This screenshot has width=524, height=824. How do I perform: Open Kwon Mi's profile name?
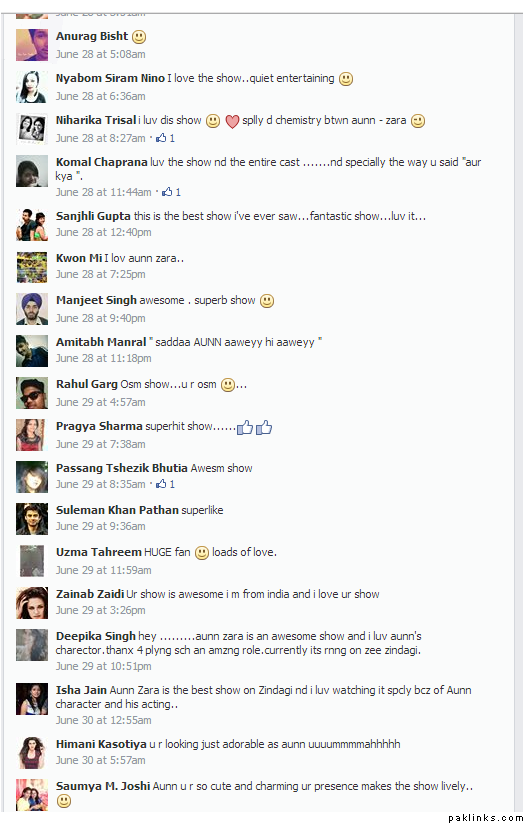pyautogui.click(x=79, y=258)
